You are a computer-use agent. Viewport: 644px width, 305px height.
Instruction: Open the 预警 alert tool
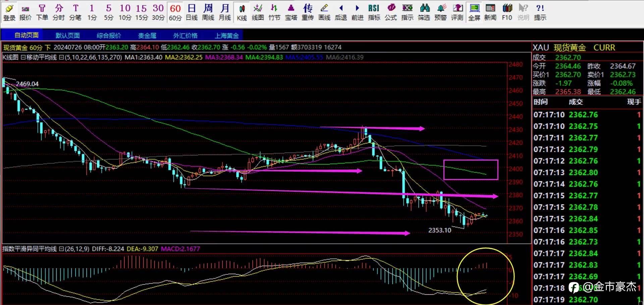[x=440, y=12]
